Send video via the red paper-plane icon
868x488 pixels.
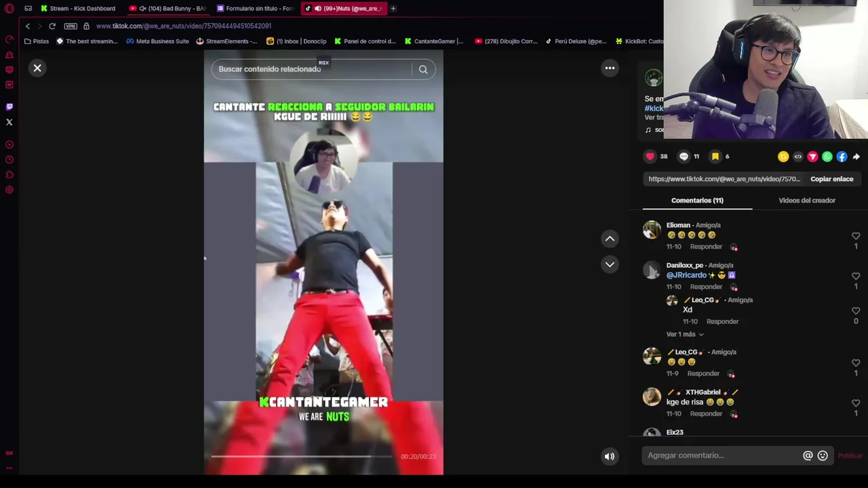click(x=812, y=157)
